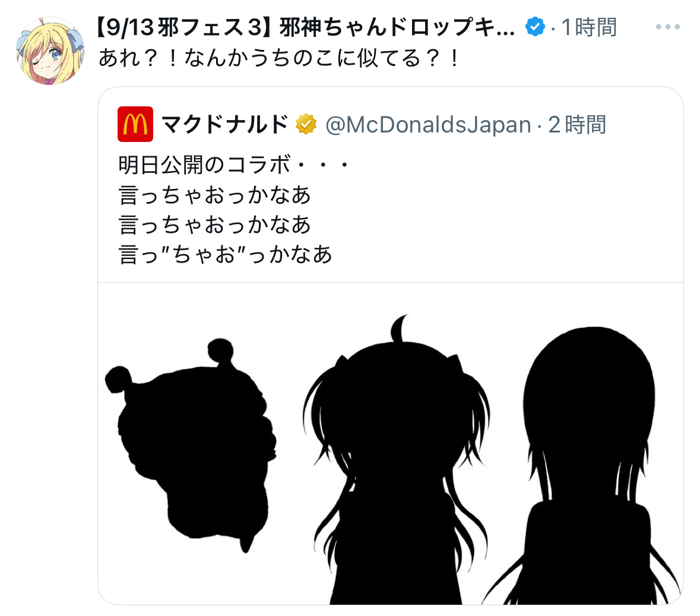Click the gold verified badge next to マクドナルド
Screen dimensions: 700x616
pos(306,124)
